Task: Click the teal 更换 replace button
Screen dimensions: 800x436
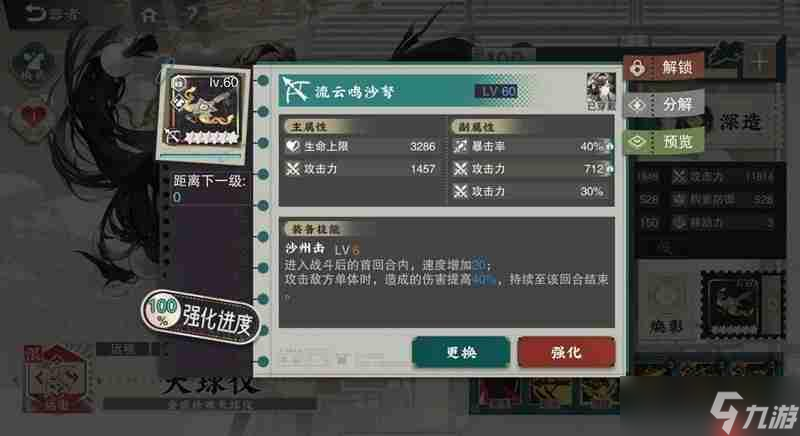Action: [x=461, y=352]
